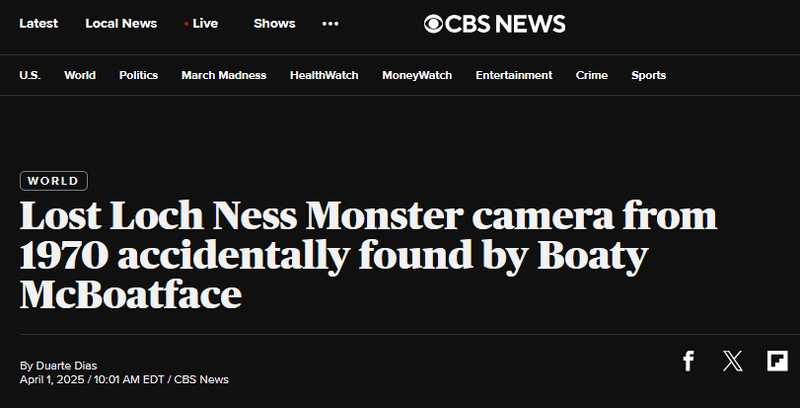Open HealthWatch section

[324, 75]
